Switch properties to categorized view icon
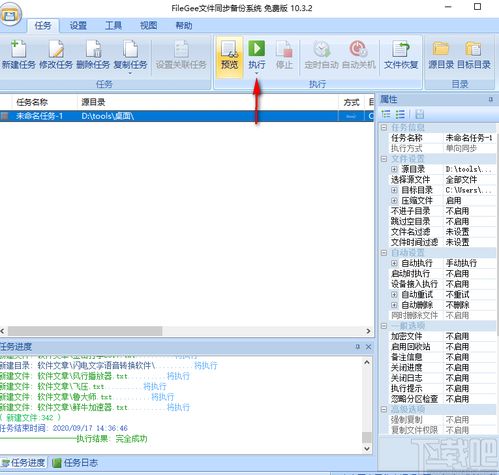Screen dimensions: 499x475 (x=386, y=114)
